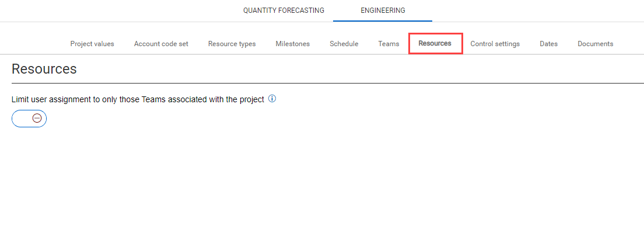
Task: Go to the Dates tab
Action: pyautogui.click(x=549, y=44)
